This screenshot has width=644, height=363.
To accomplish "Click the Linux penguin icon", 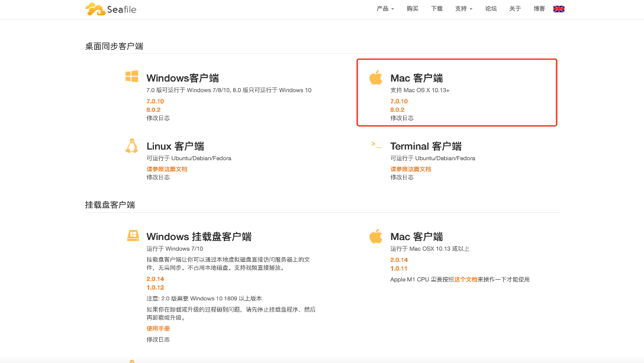I will click(131, 146).
